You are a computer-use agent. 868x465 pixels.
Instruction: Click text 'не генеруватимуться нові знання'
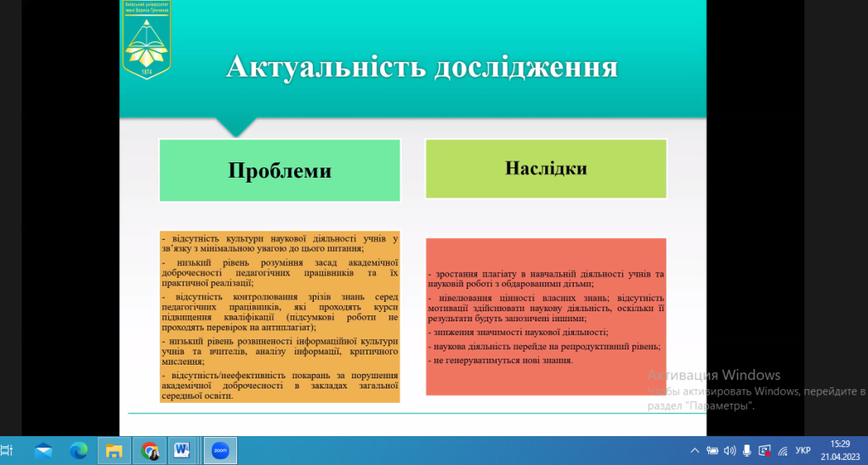(502, 360)
